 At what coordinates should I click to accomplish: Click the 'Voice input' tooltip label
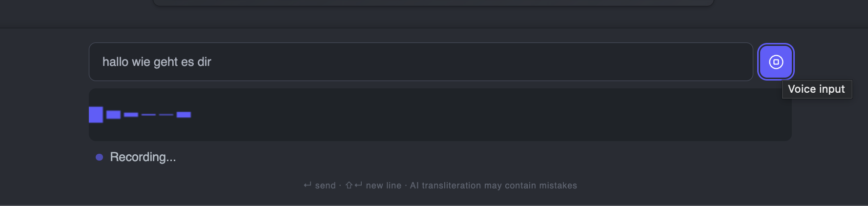(816, 89)
